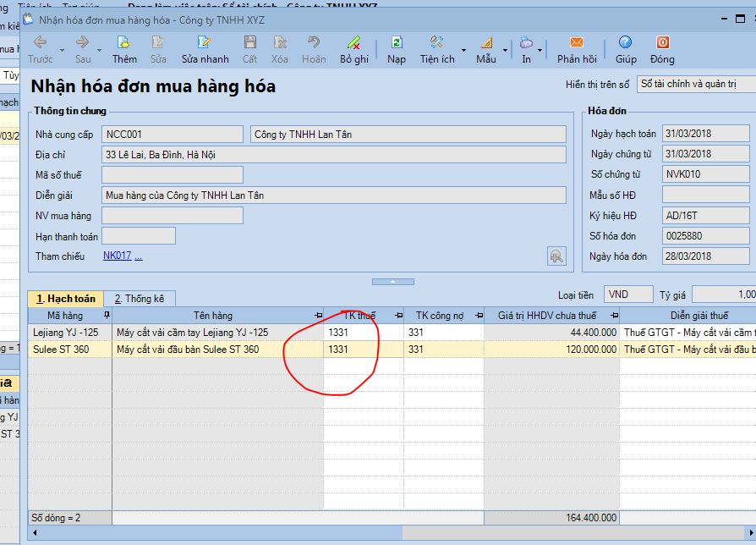This screenshot has width=756, height=545.
Task: Click the Ngày hóa đơn field 28/03/2018
Action: [705, 256]
